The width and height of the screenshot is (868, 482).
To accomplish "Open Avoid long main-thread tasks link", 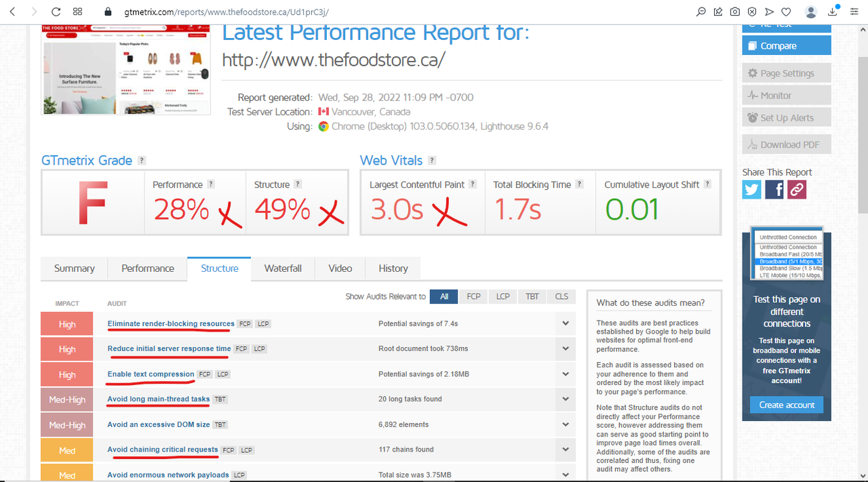I will [x=159, y=399].
